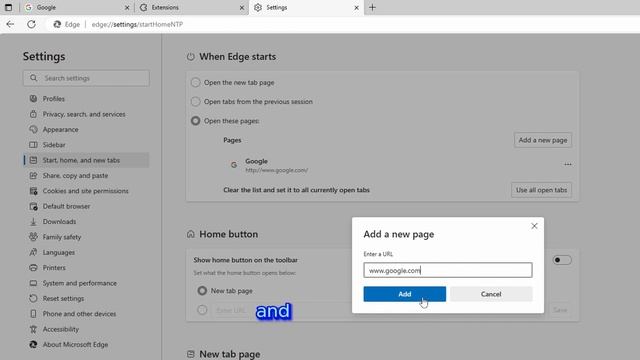Focus the Search settings box
Screen dimensions: 640x360
point(86,78)
